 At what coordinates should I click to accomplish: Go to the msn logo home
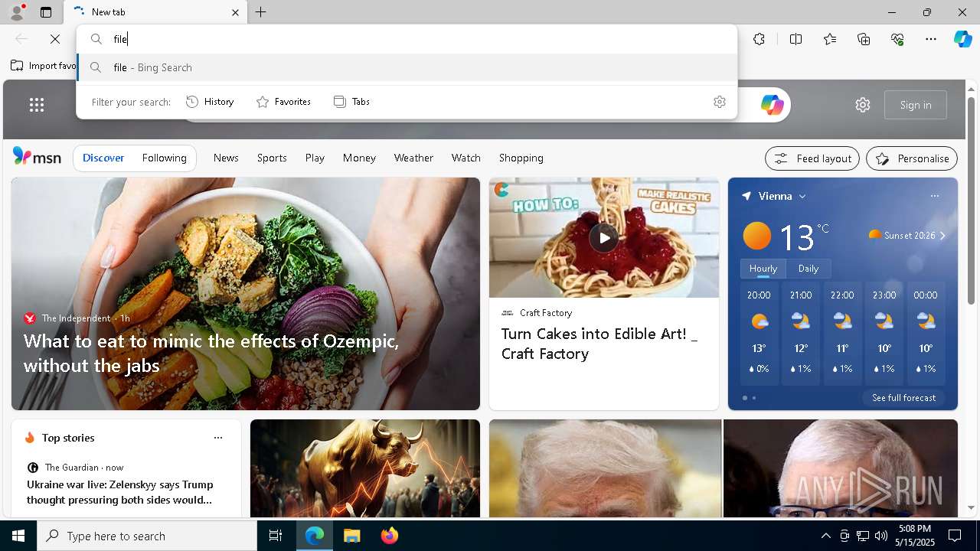tap(37, 157)
